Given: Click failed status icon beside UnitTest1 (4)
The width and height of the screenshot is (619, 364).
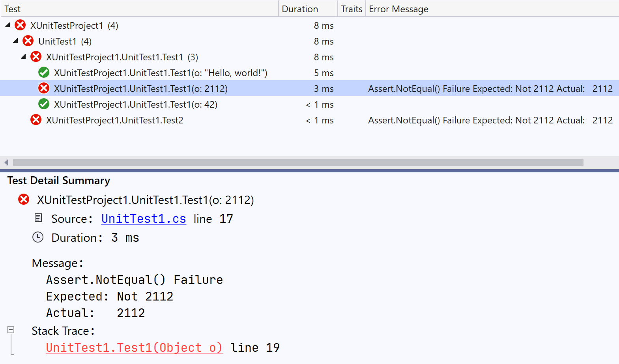Looking at the screenshot, I should pos(28,41).
